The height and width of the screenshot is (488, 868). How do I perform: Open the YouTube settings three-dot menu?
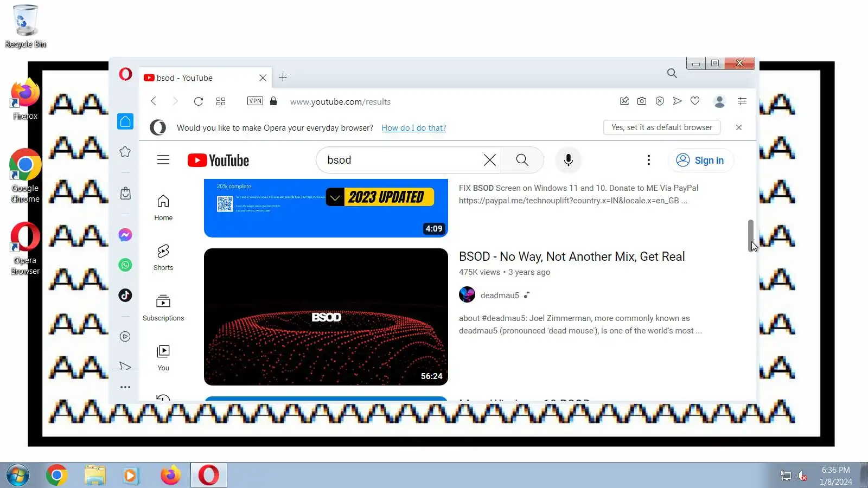coord(648,160)
